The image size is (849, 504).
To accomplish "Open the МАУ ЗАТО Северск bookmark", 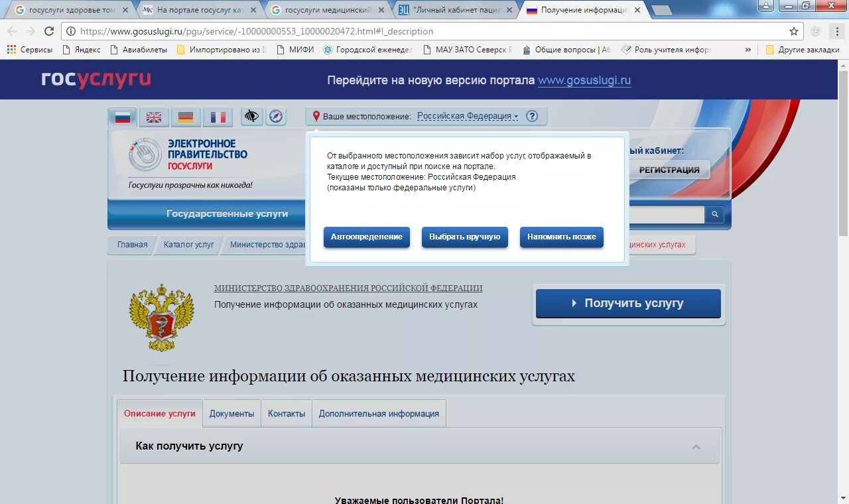I will click(468, 50).
